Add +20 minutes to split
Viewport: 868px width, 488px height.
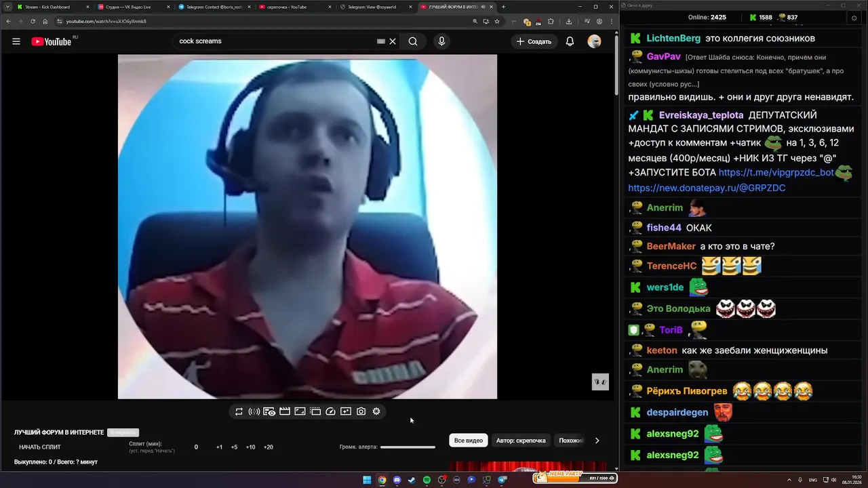click(269, 447)
